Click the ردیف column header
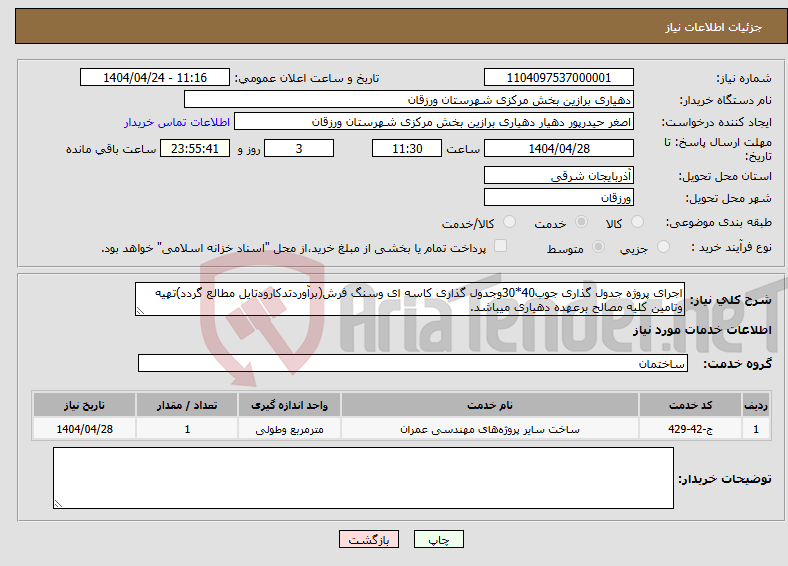Image resolution: width=788 pixels, height=566 pixels. (x=756, y=405)
